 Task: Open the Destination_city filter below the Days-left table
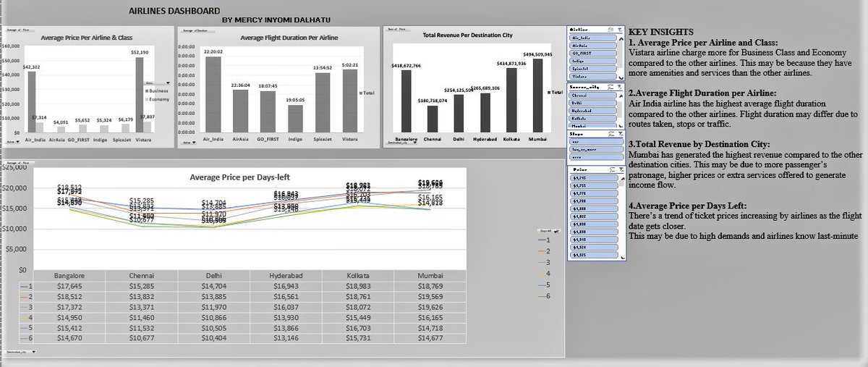pos(20,352)
